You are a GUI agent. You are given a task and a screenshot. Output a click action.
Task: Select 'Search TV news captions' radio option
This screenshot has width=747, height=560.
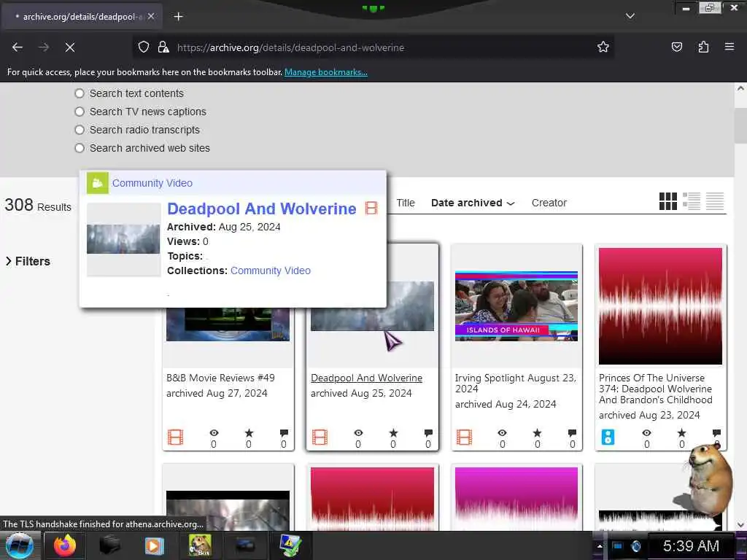click(80, 112)
